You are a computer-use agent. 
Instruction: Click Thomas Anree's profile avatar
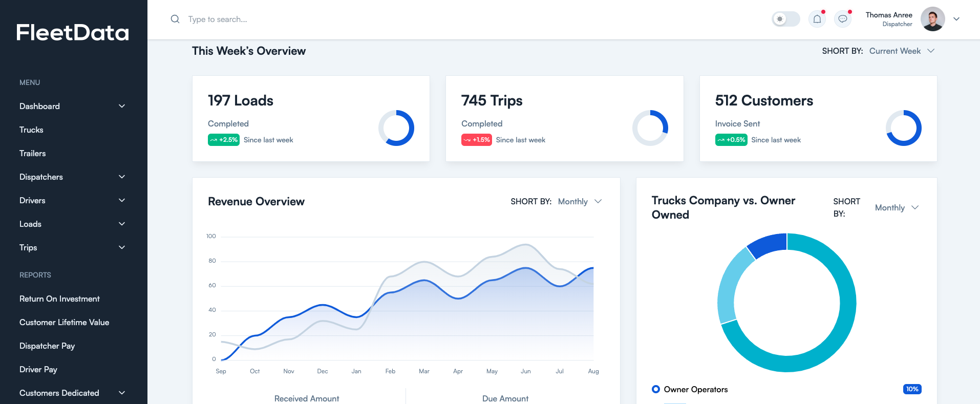(x=932, y=19)
